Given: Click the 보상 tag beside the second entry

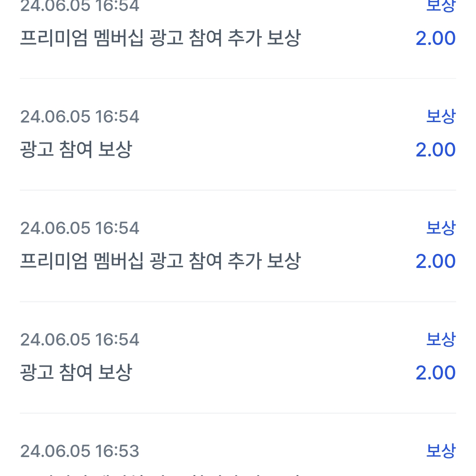Looking at the screenshot, I should coord(440,116).
